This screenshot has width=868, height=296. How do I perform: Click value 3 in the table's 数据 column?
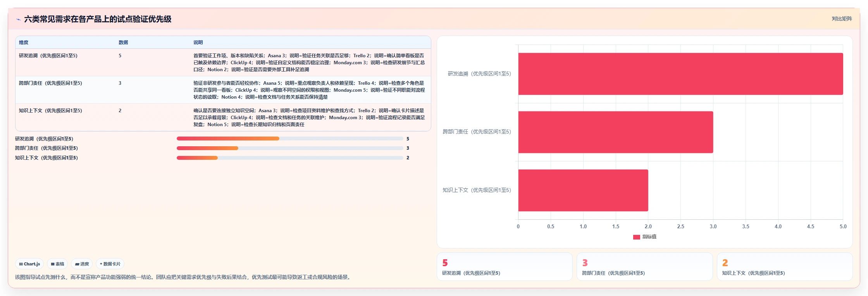click(120, 83)
